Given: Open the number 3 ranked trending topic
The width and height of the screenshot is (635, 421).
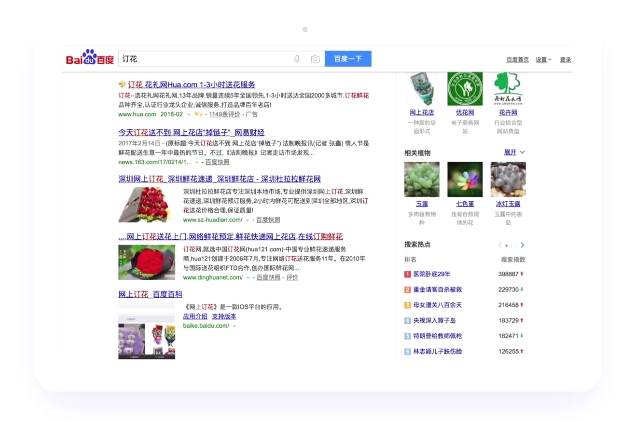Looking at the screenshot, I should click(437, 305).
